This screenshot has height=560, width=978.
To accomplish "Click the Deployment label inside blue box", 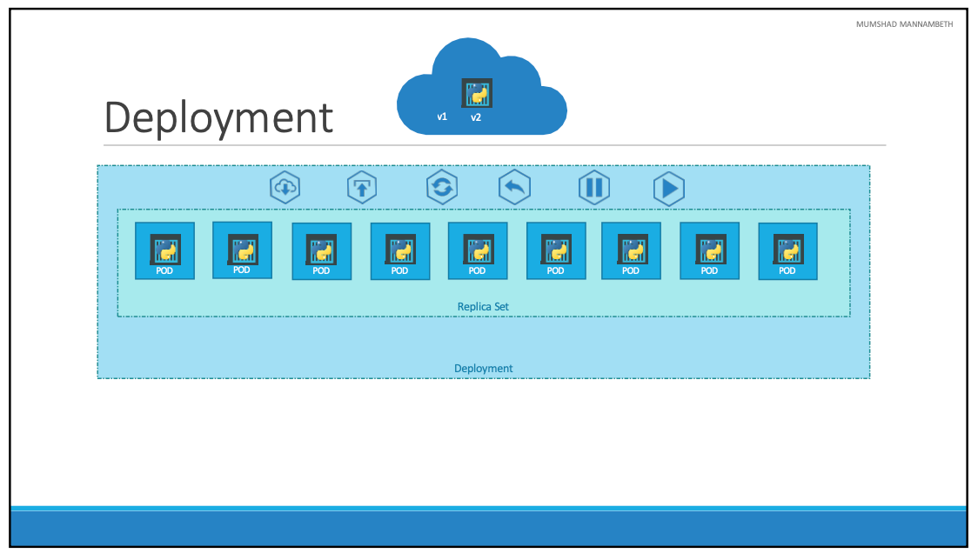I will click(484, 369).
